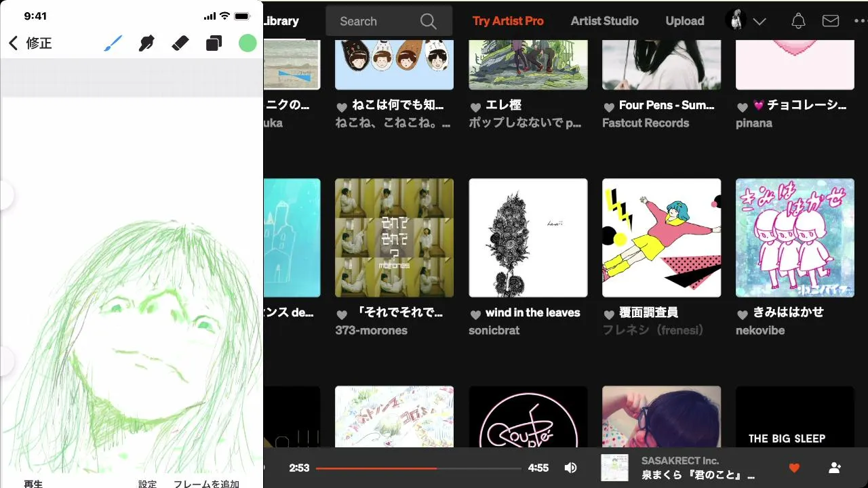Open the Library tab

[281, 21]
